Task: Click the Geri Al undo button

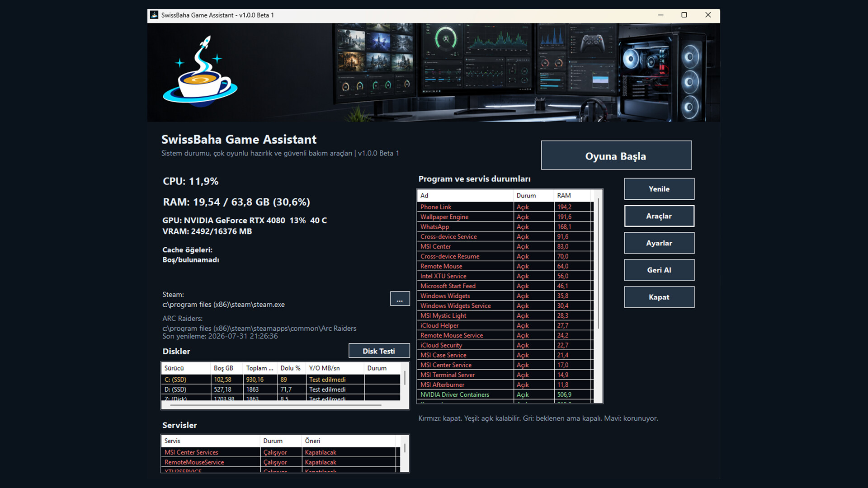Action: (659, 270)
